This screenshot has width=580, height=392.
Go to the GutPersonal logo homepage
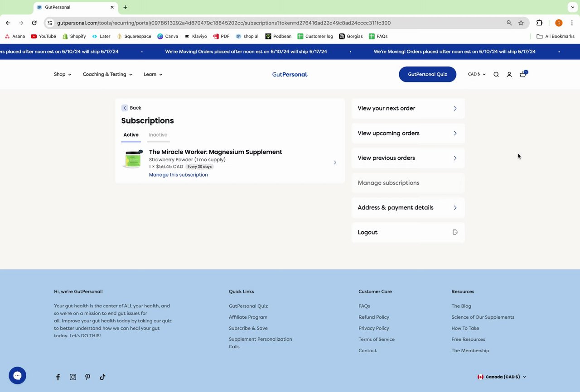[x=290, y=74]
